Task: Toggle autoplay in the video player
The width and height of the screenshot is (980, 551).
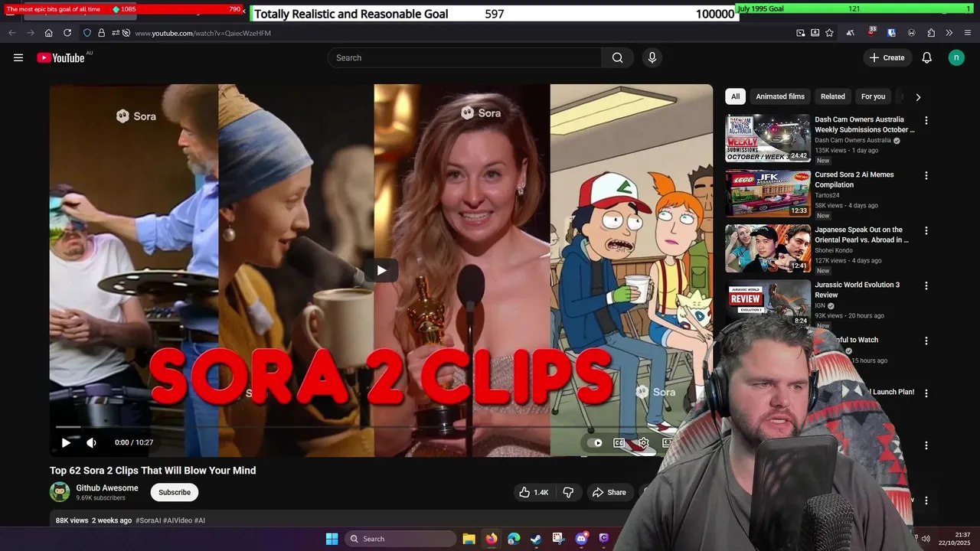Action: (595, 442)
